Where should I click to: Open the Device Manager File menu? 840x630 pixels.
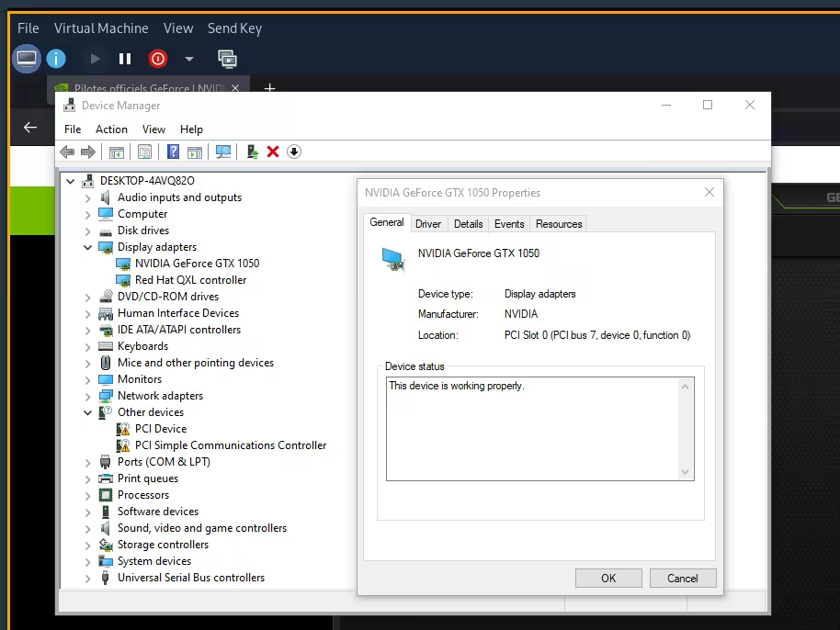[x=73, y=129]
